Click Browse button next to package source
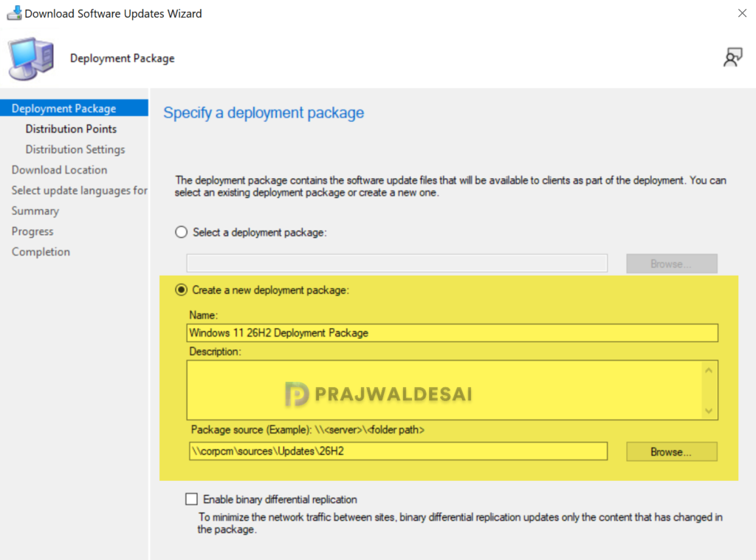The width and height of the screenshot is (756, 560). pyautogui.click(x=672, y=451)
